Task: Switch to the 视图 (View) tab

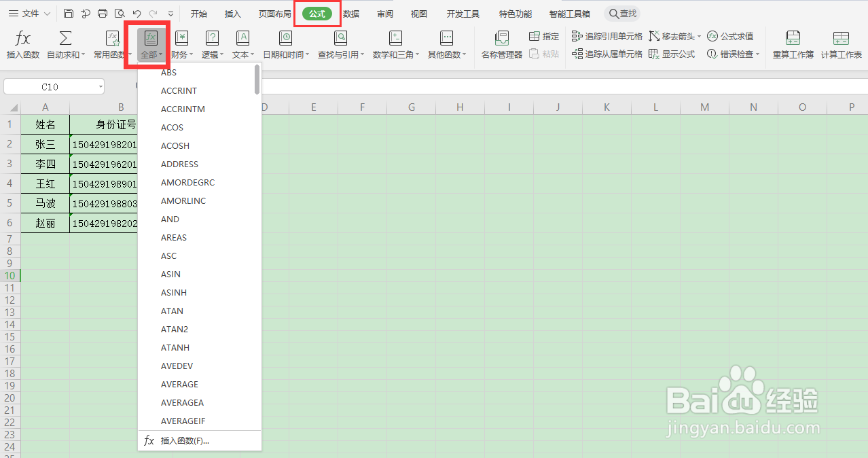Action: pyautogui.click(x=419, y=14)
